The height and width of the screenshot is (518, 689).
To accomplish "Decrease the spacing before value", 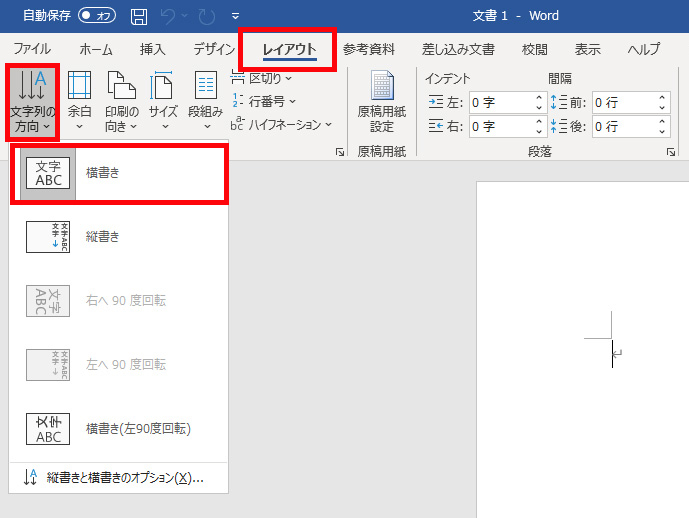I will click(663, 108).
